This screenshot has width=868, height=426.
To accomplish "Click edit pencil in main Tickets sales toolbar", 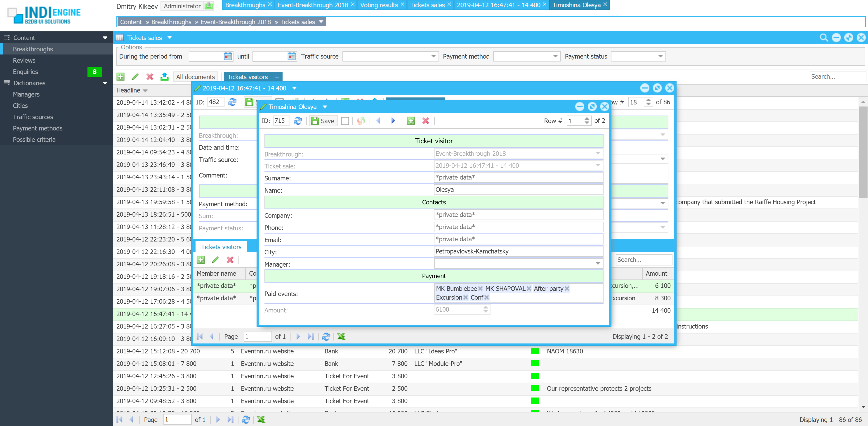I will point(135,77).
